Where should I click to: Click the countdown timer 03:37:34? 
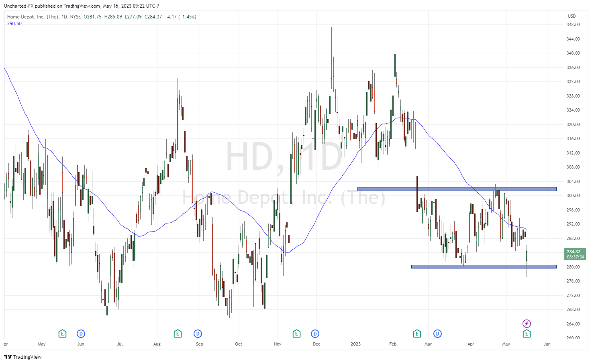coord(576,257)
